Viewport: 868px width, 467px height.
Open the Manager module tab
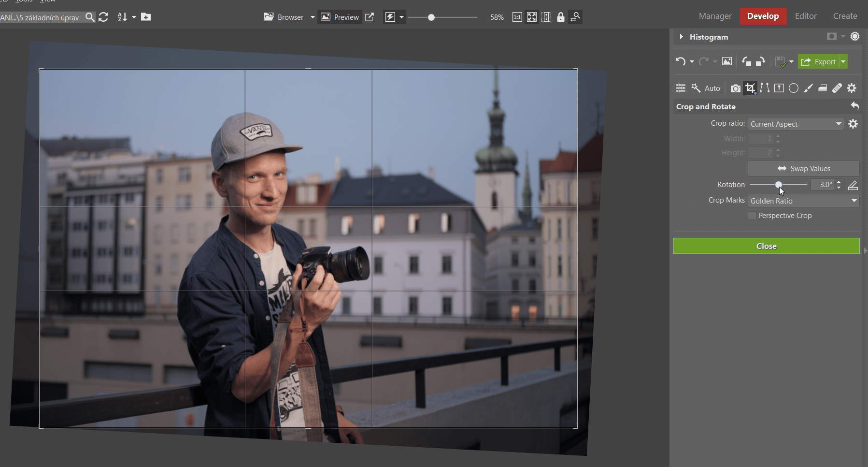(715, 16)
